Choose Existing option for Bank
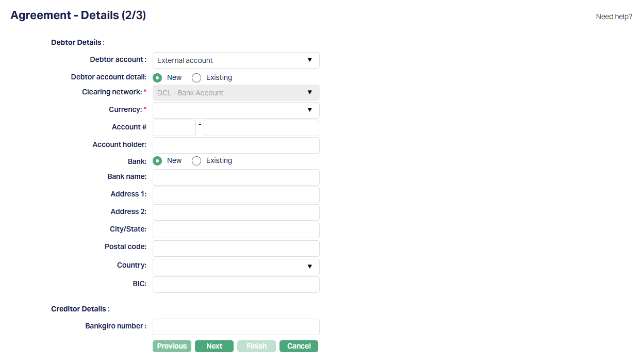The image size is (642, 364). [196, 161]
